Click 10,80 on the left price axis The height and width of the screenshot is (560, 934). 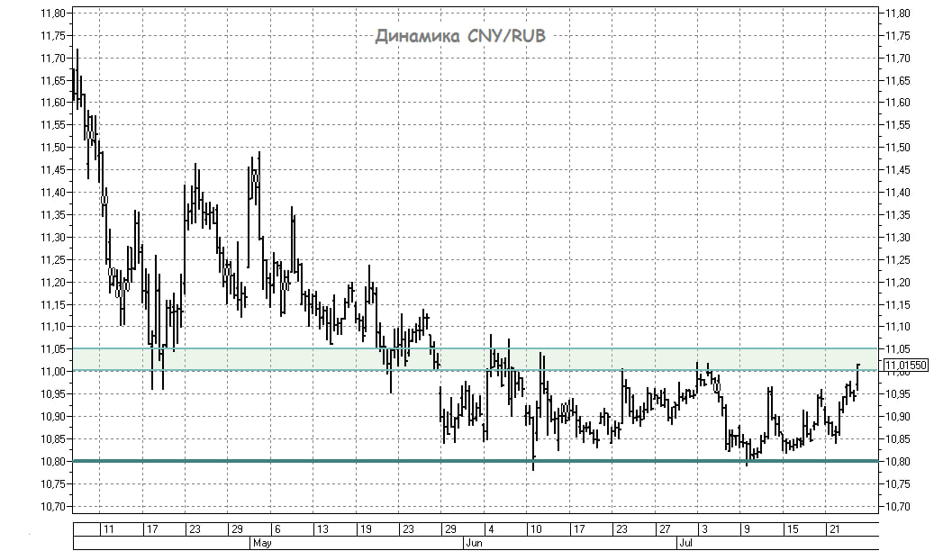(x=54, y=461)
